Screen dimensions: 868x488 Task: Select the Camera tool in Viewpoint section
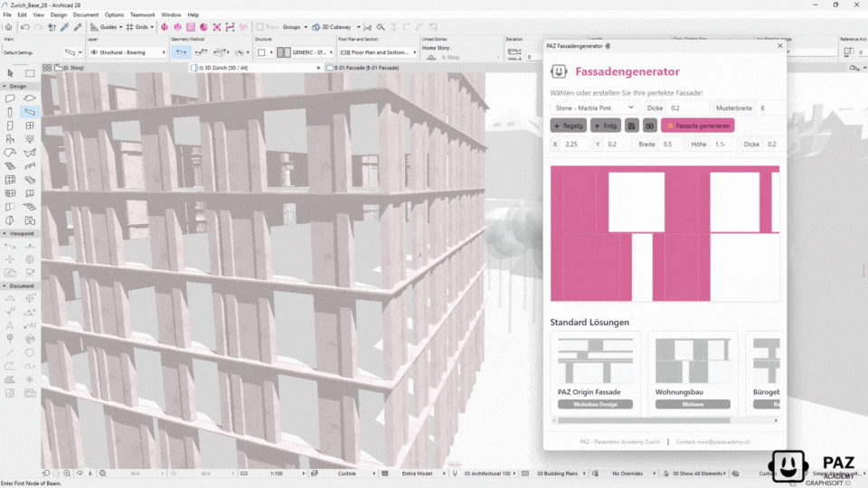(x=30, y=273)
